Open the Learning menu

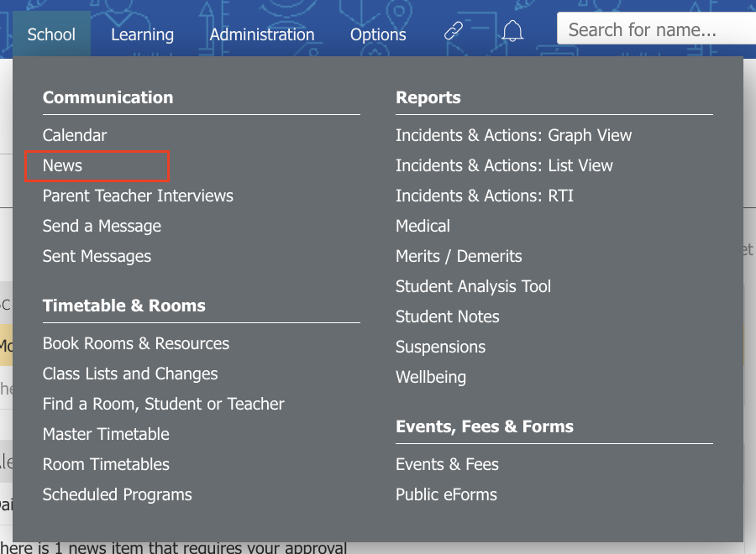click(x=142, y=34)
